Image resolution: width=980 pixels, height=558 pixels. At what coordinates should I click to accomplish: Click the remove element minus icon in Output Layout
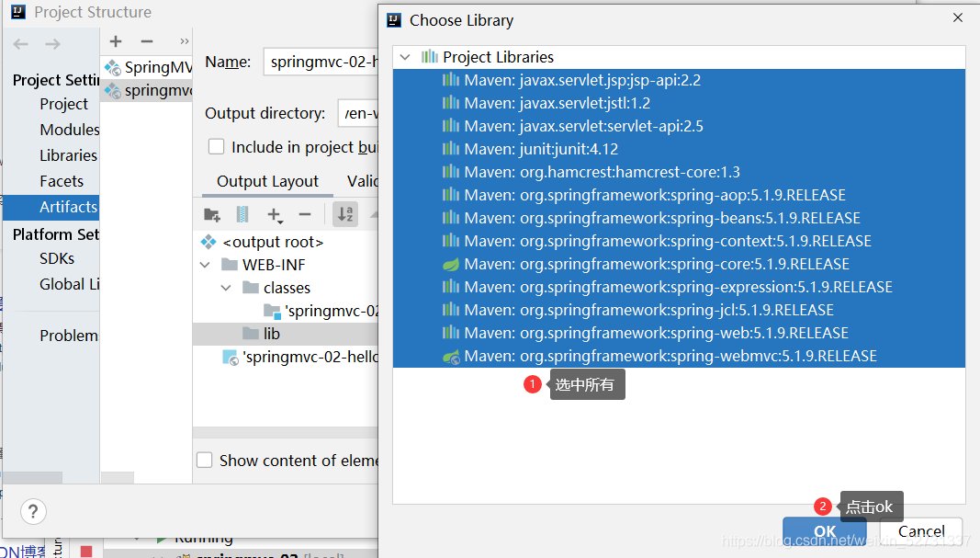[305, 214]
